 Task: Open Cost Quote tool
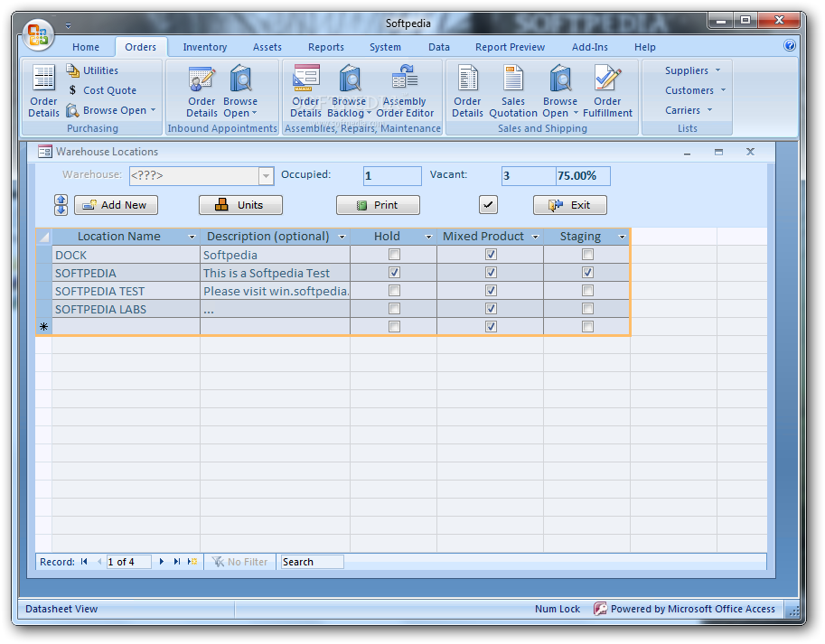(102, 90)
